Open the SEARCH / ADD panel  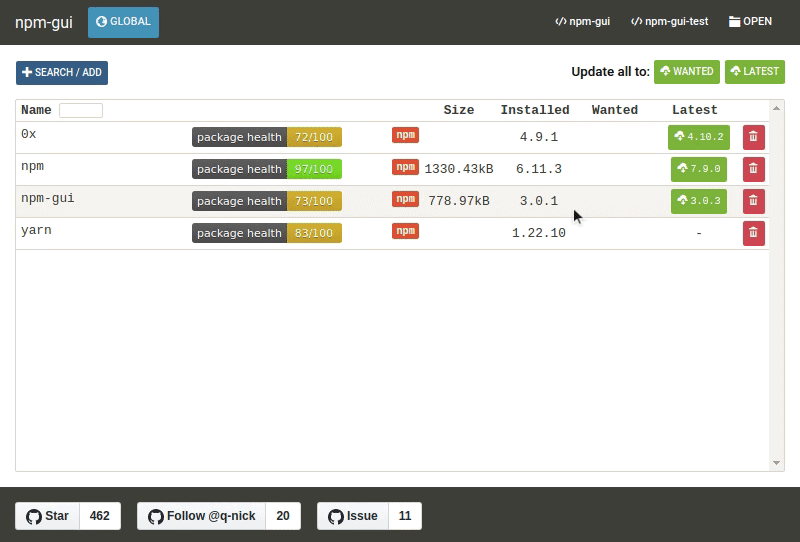62,72
